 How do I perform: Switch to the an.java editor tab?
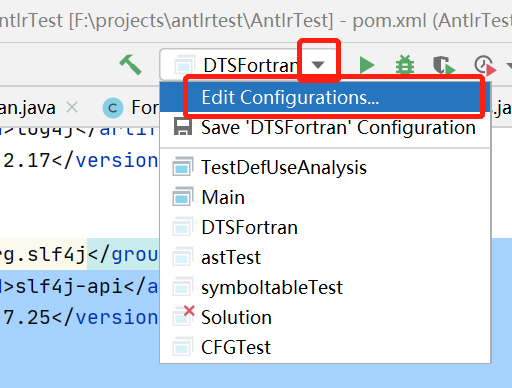tap(27, 108)
